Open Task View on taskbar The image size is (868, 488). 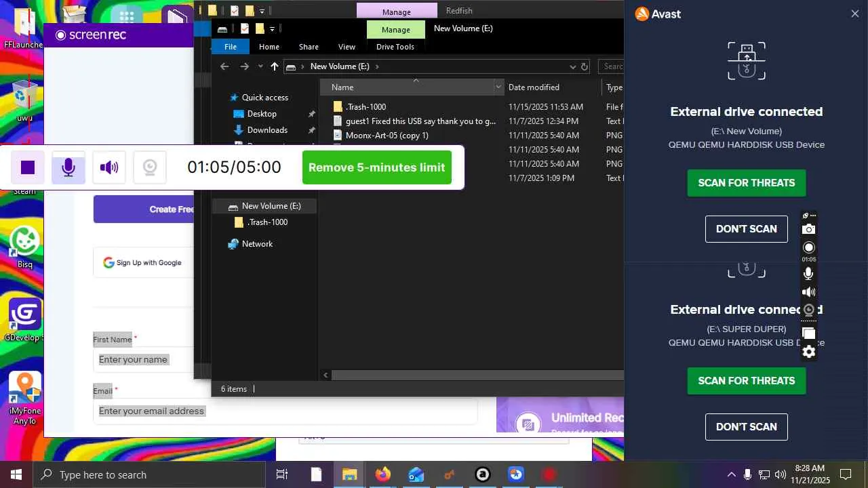click(x=282, y=474)
